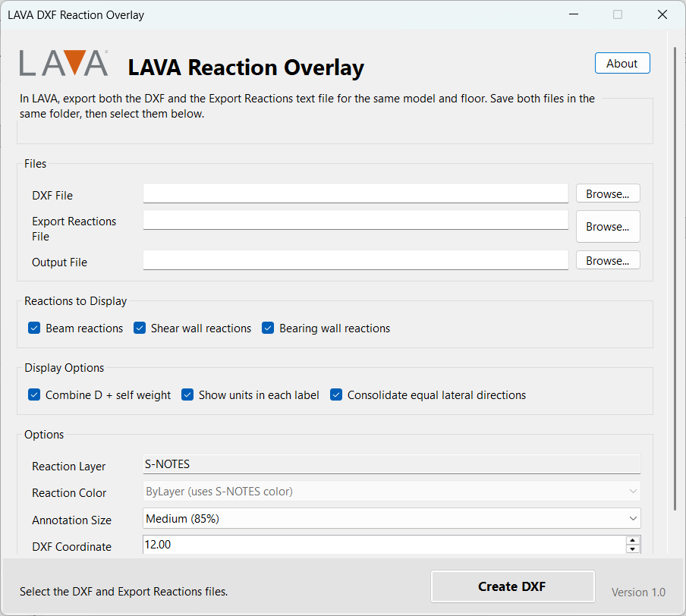The image size is (686, 616).
Task: Click the 'Options' group label
Action: click(x=44, y=435)
